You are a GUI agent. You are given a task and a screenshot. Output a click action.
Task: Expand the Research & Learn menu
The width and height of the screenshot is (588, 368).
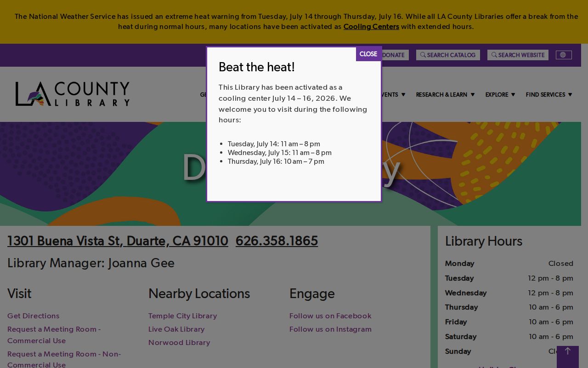coord(445,94)
